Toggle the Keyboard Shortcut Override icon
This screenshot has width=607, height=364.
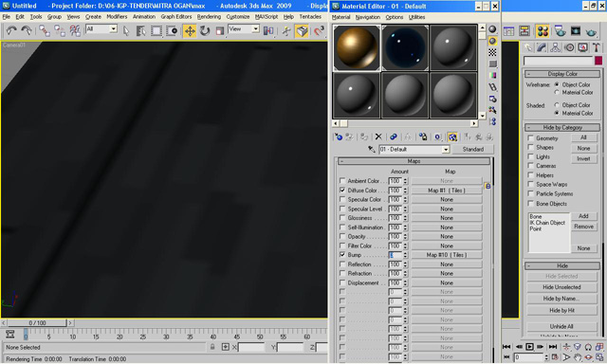pos(302,30)
